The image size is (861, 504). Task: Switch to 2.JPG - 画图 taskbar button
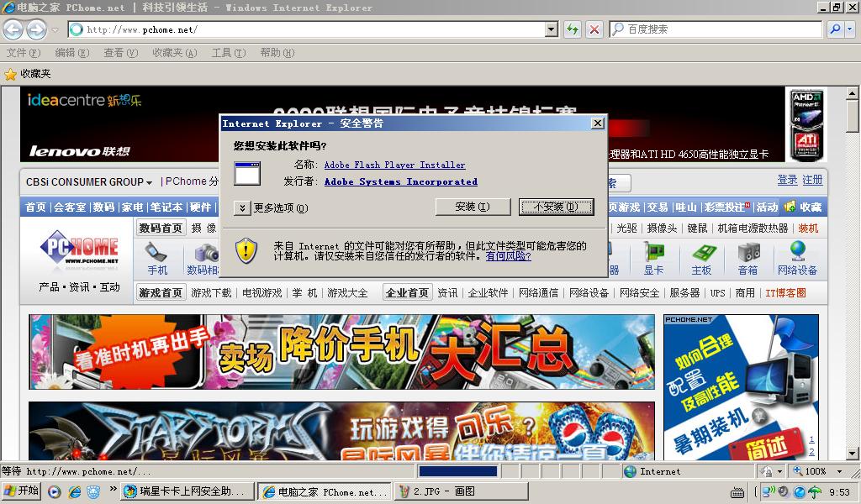click(462, 491)
